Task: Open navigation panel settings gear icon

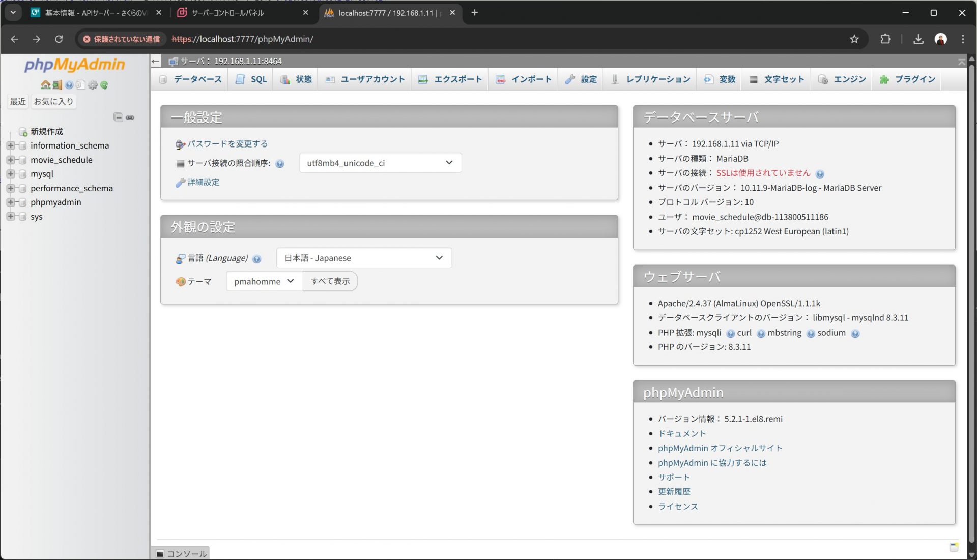Action: 93,85
